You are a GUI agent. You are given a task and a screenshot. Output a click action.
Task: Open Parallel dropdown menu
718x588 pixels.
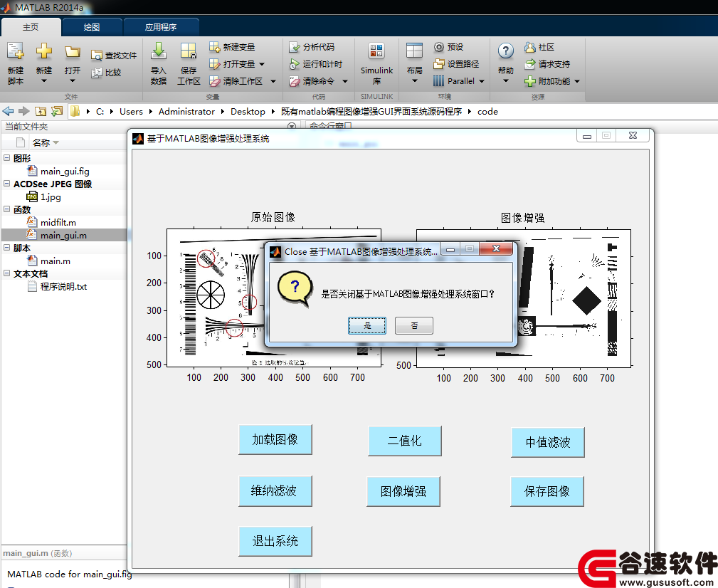(482, 82)
